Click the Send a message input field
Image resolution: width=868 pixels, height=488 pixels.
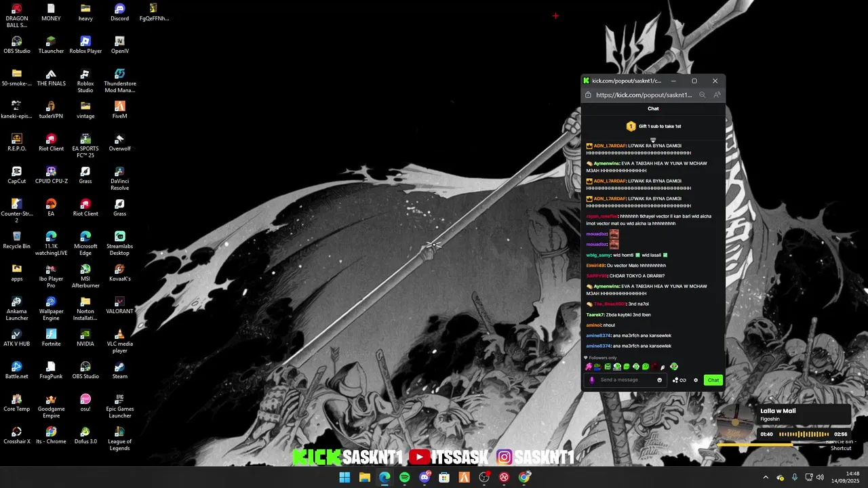click(x=627, y=380)
